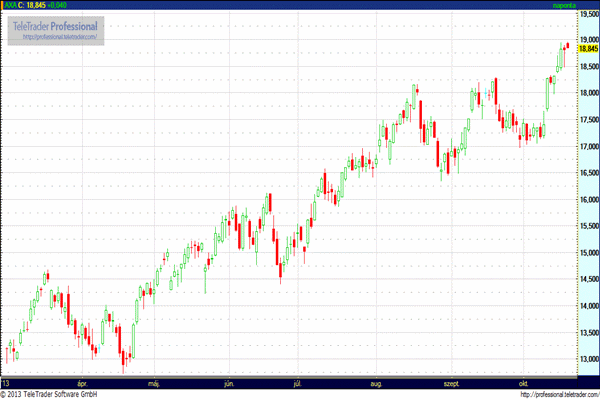Click the 19,500 level on price axis
Screen dimensions: 600x400
tap(587, 14)
